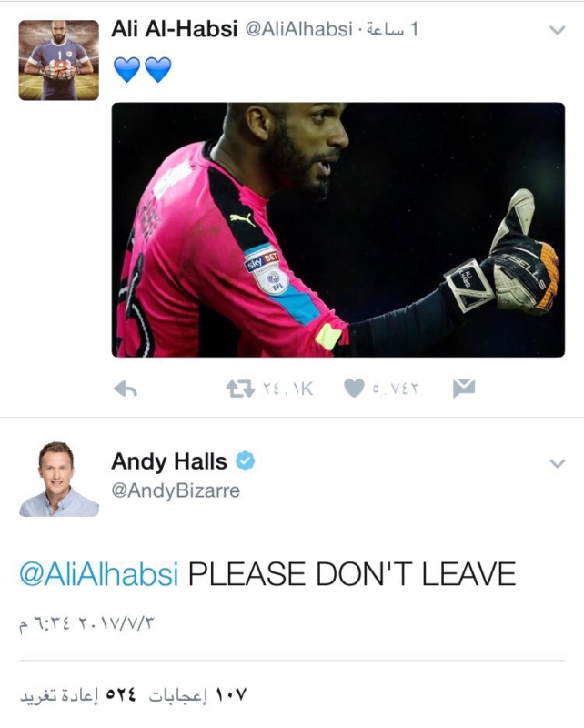Open Ali Al-Habsi's profile picture
The image size is (584, 728).
(58, 60)
